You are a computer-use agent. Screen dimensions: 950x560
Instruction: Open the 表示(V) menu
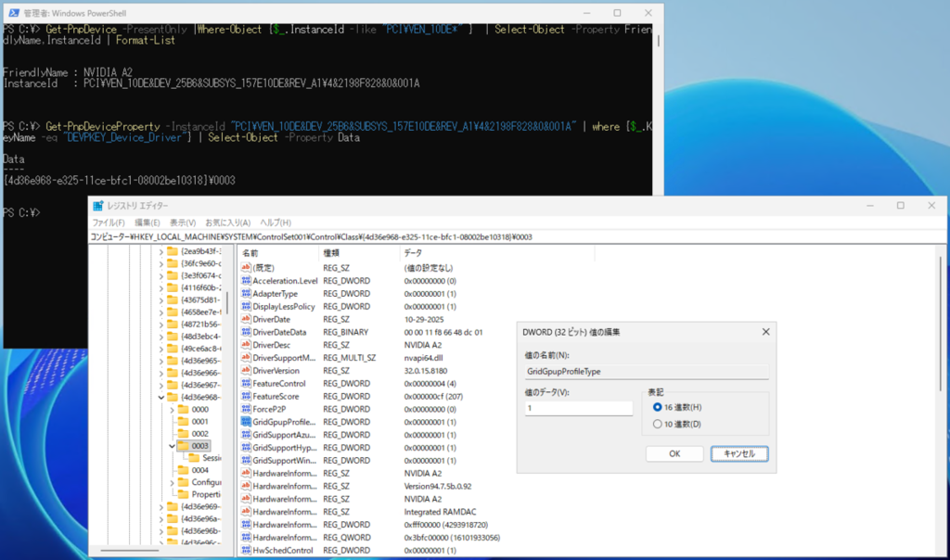pyautogui.click(x=183, y=223)
